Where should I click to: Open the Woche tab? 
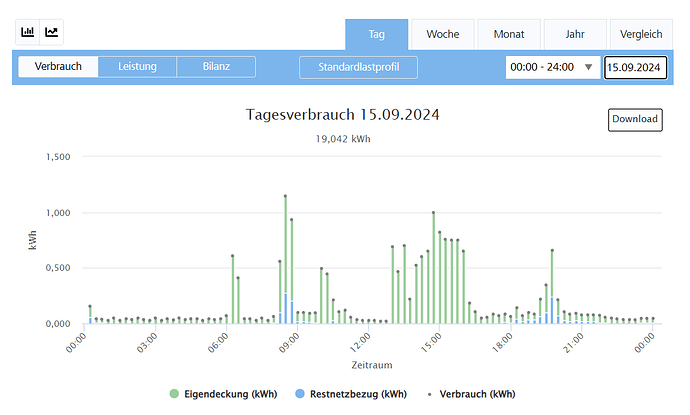443,34
